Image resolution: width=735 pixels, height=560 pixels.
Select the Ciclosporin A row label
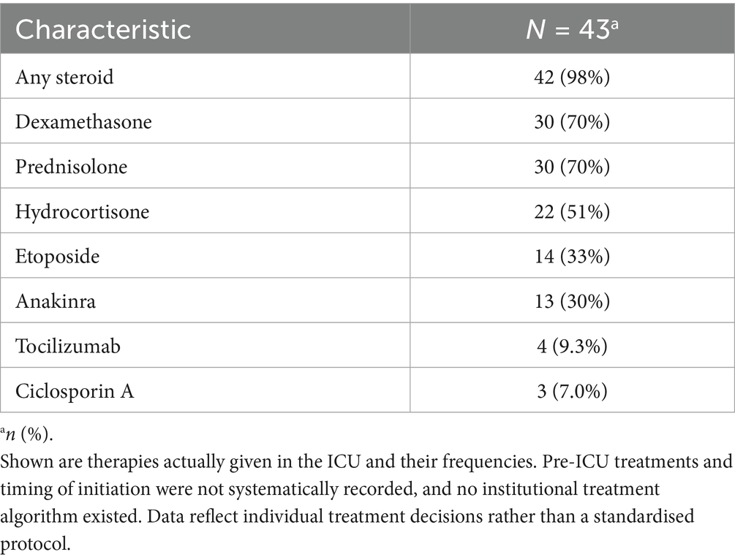[75, 390]
